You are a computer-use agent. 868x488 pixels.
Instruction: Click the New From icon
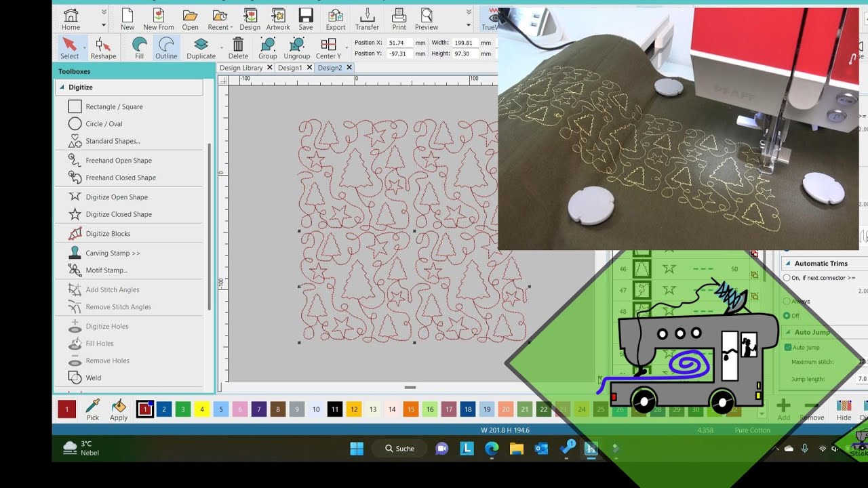pos(159,19)
